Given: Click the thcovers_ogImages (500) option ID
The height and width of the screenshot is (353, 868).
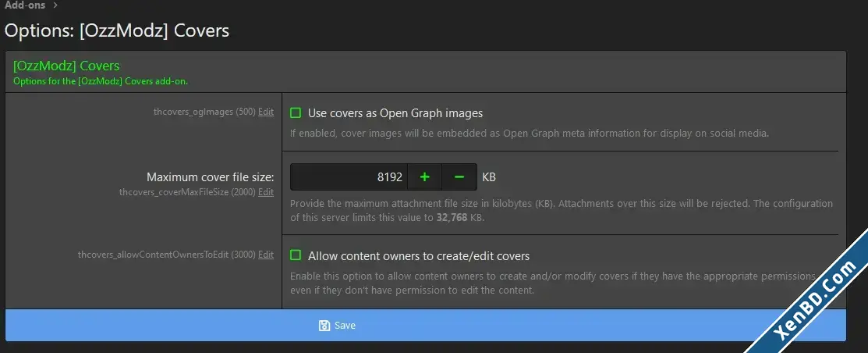Looking at the screenshot, I should 204,112.
